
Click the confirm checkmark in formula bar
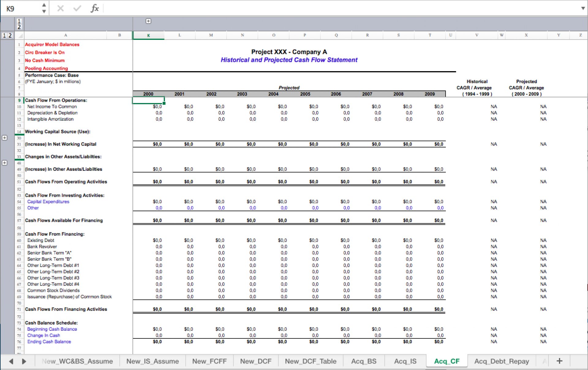click(x=77, y=8)
